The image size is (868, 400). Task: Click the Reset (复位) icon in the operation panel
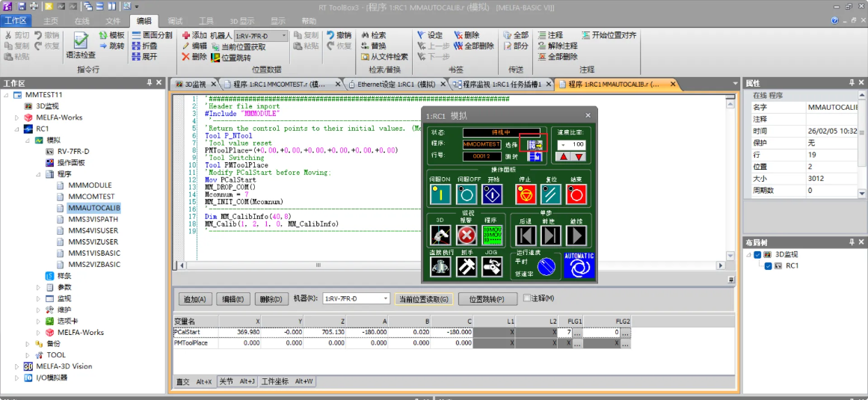(x=552, y=194)
